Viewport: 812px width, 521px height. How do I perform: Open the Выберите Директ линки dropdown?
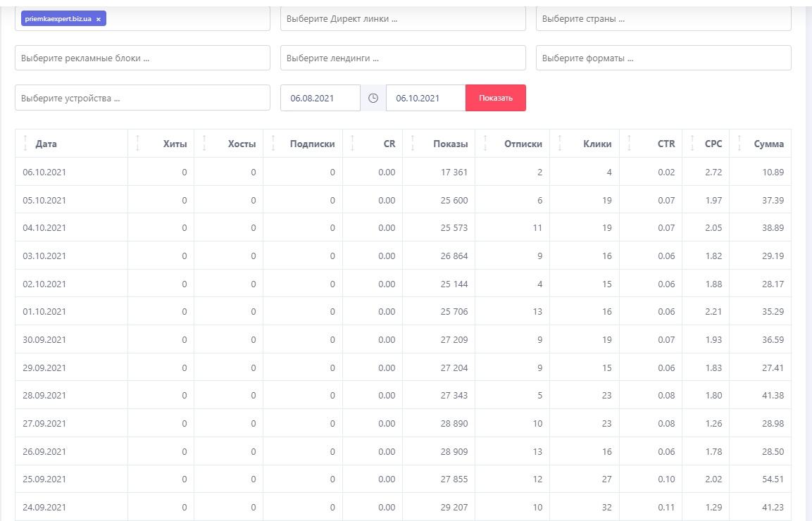pyautogui.click(x=402, y=19)
